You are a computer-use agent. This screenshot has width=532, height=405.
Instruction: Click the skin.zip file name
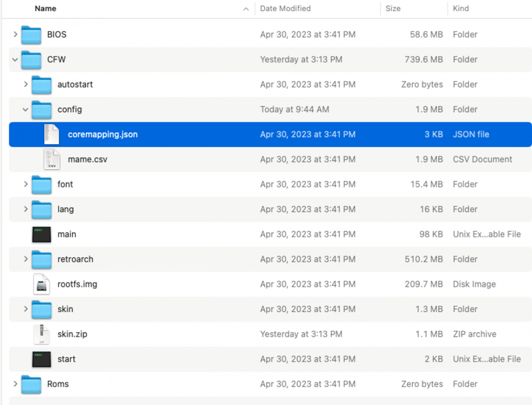coord(72,334)
